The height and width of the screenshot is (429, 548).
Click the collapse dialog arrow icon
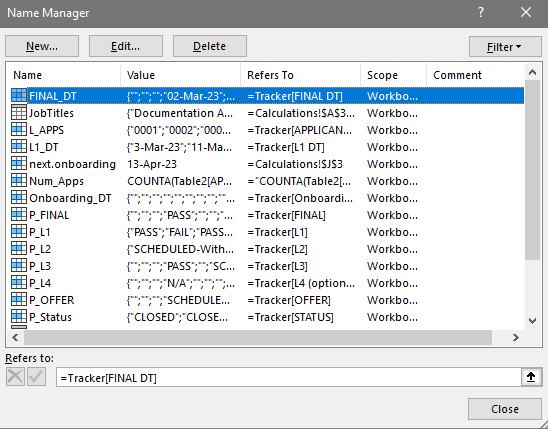click(531, 377)
